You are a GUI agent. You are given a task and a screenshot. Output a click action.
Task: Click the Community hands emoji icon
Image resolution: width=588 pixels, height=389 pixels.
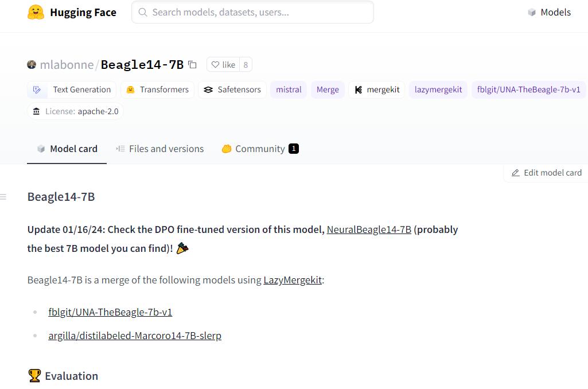tap(227, 149)
